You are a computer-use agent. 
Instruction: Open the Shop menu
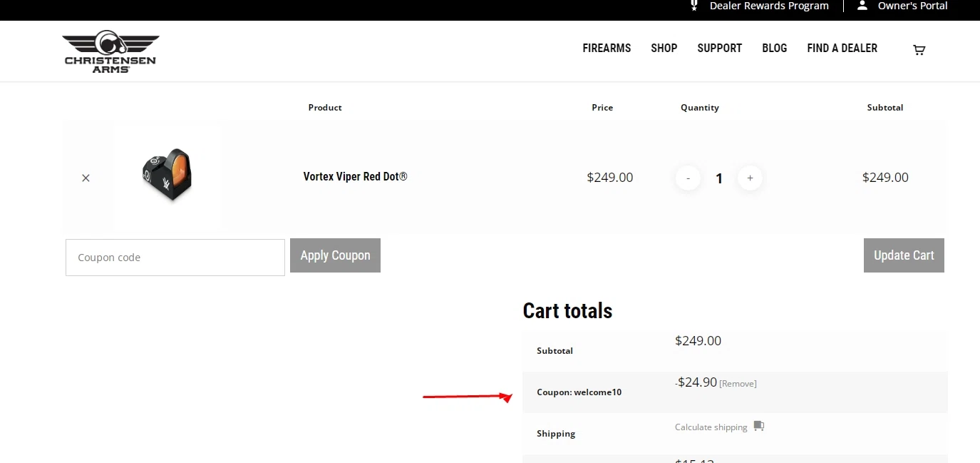(664, 48)
